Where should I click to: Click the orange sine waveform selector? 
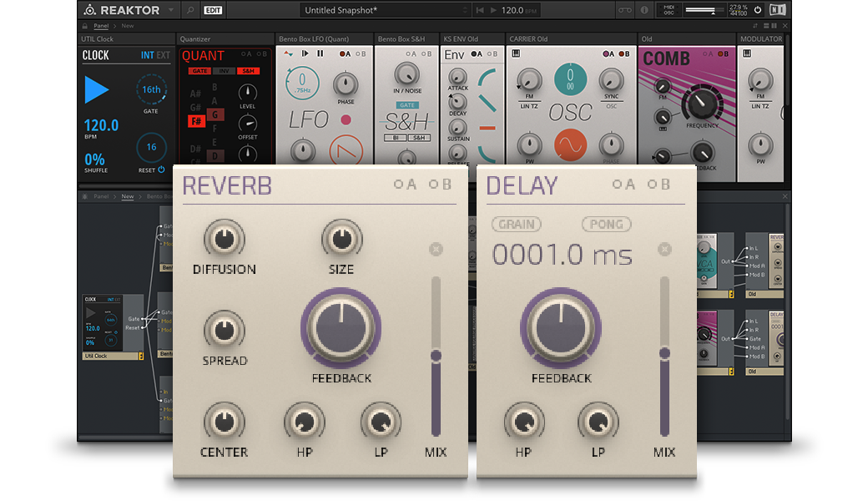tap(570, 144)
